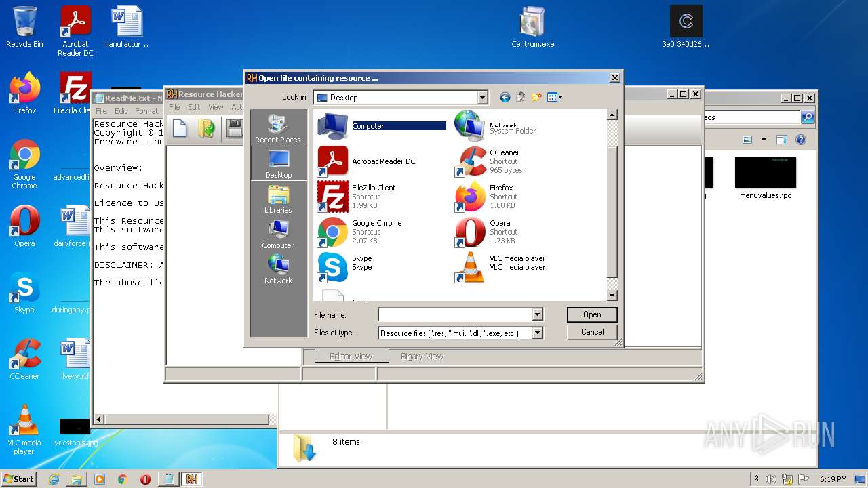The width and height of the screenshot is (868, 488).
Task: Toggle Explorer preview pane icon
Action: pyautogui.click(x=782, y=140)
